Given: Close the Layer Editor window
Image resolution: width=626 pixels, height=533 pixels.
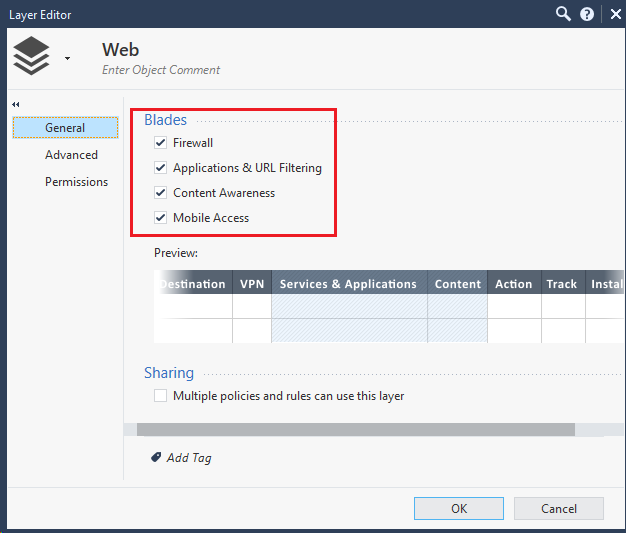Looking at the screenshot, I should point(611,14).
